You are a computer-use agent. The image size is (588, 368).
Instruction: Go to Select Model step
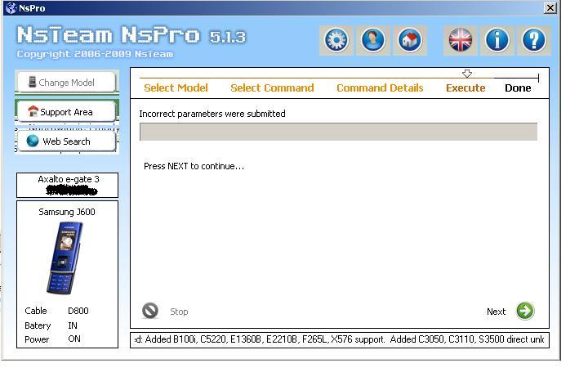(176, 88)
